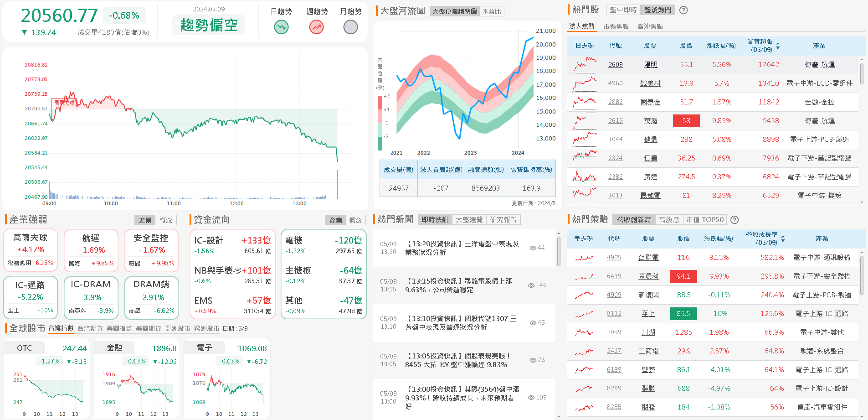Open stock code link 2609
This screenshot has height=420, width=868.
616,65
